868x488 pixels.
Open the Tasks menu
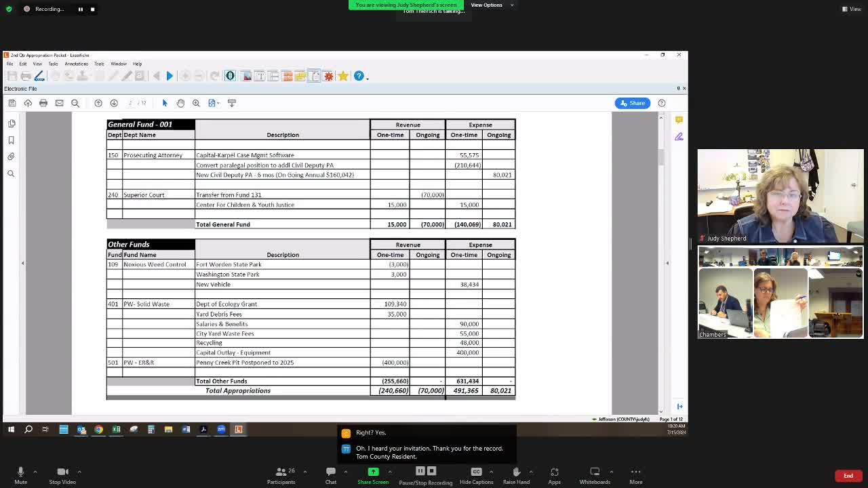tap(53, 64)
